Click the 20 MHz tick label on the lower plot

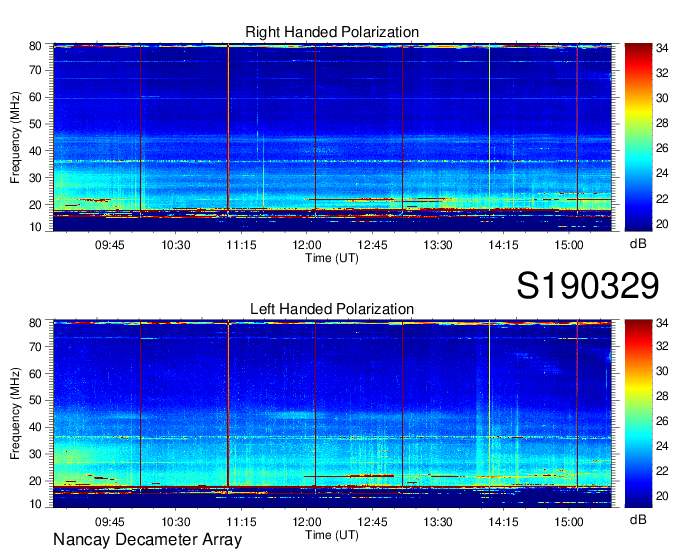[35, 481]
